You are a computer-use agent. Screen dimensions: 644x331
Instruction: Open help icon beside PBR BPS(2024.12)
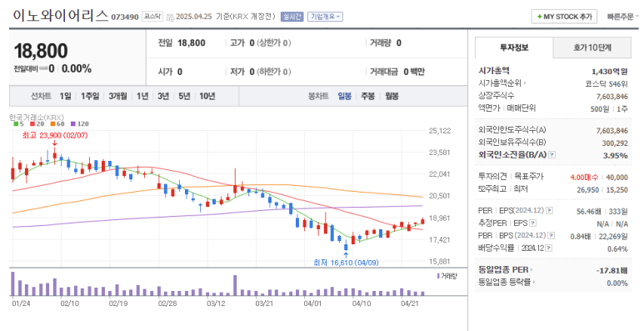(552, 236)
